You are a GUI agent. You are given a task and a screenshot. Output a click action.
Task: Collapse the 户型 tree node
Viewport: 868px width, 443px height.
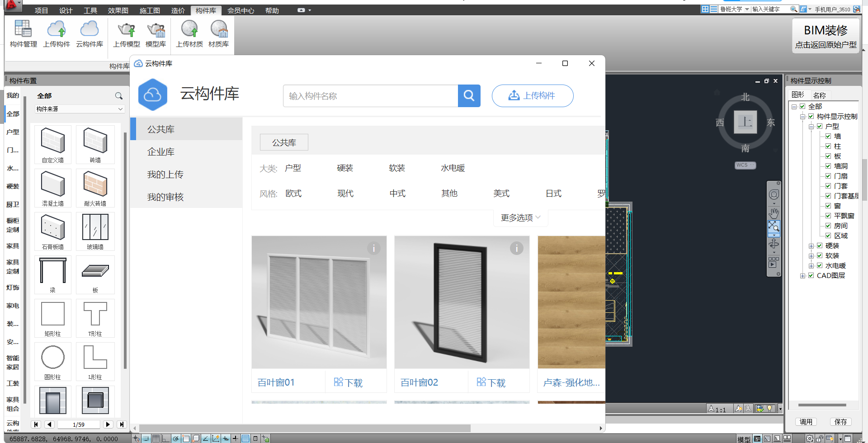coord(811,127)
